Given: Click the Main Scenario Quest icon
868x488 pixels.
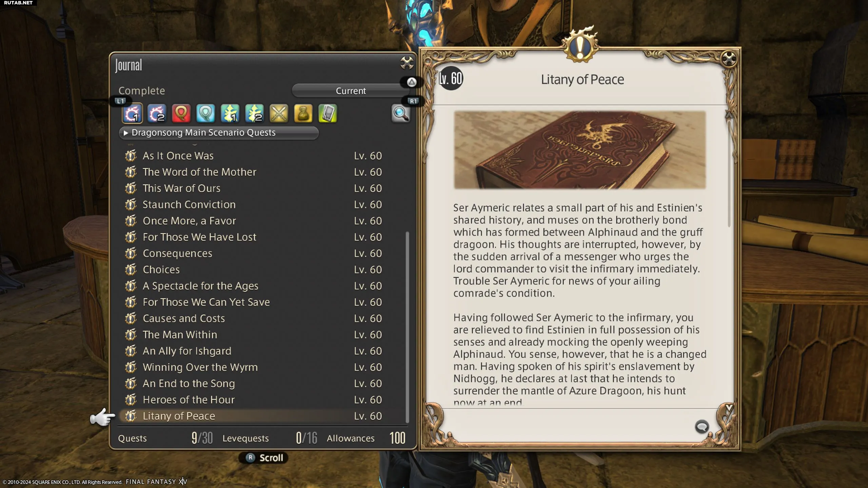Looking at the screenshot, I should (x=132, y=113).
